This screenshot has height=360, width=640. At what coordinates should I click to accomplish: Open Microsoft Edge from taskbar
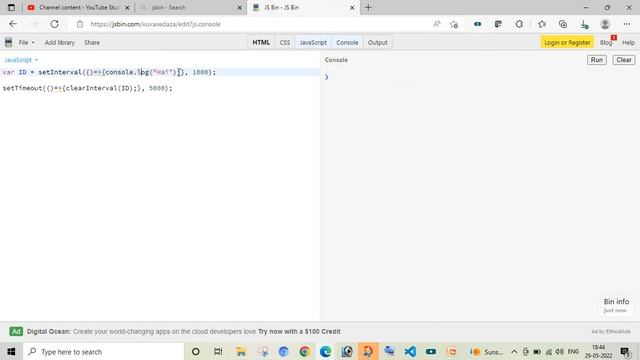(x=325, y=351)
